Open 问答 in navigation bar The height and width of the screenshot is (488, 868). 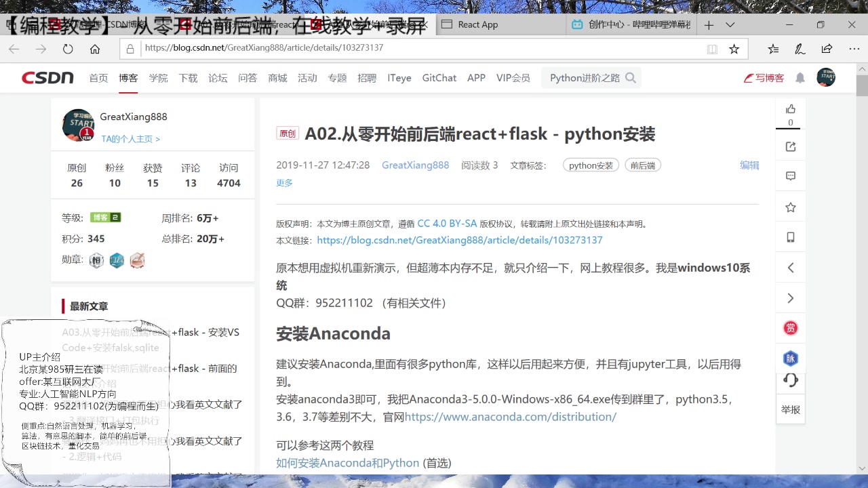(x=248, y=78)
